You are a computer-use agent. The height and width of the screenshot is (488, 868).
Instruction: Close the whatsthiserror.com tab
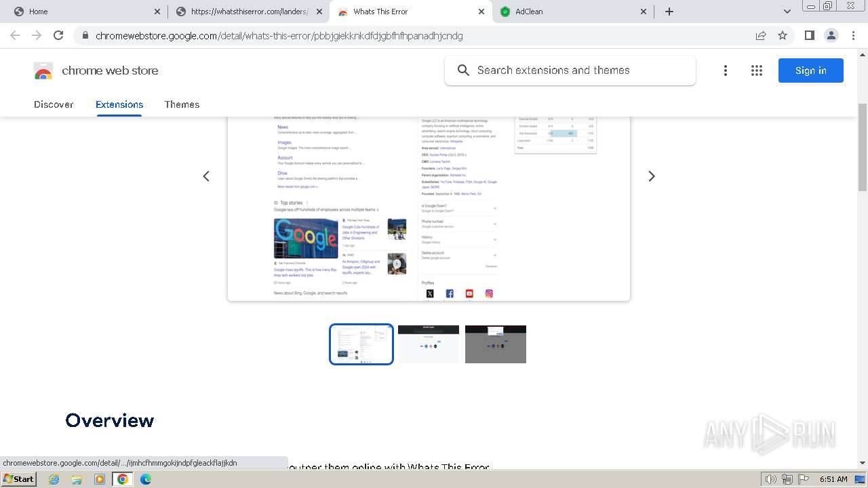(319, 12)
